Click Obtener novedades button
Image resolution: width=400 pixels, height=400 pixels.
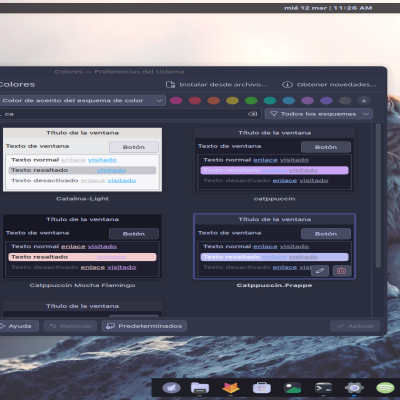329,85
